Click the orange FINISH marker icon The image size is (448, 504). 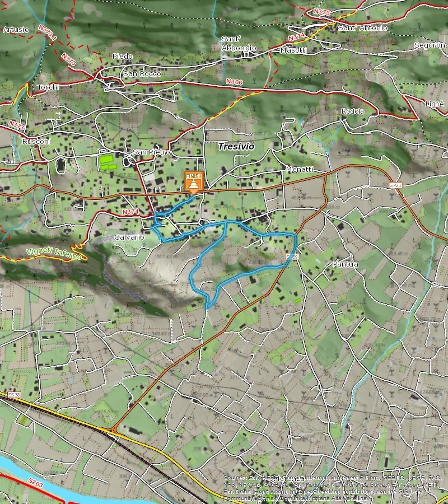194,183
